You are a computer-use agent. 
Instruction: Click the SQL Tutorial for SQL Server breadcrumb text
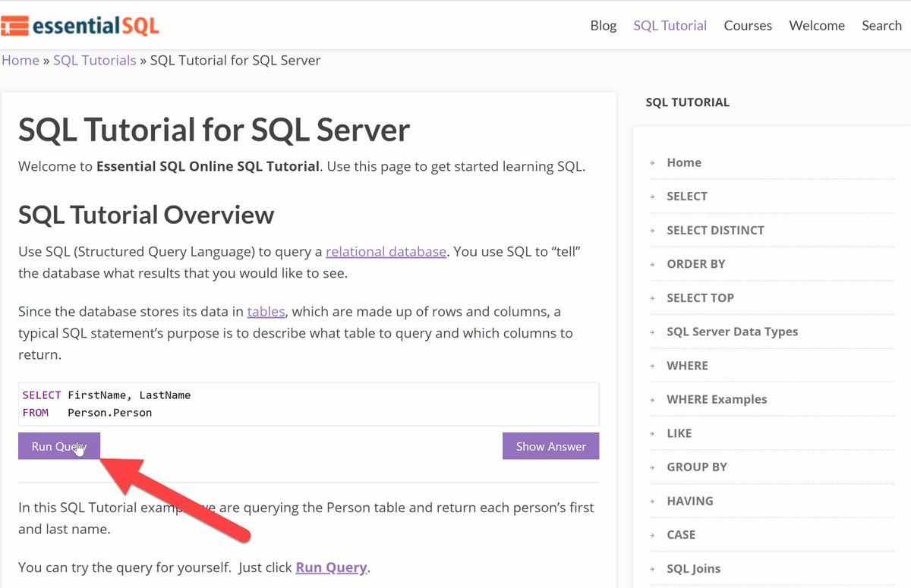tap(235, 60)
